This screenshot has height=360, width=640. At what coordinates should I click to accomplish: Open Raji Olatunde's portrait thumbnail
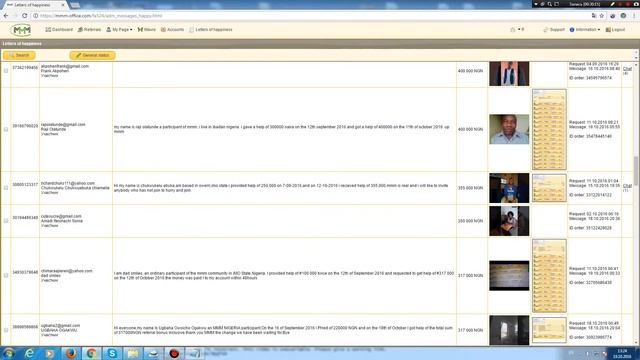[509, 129]
